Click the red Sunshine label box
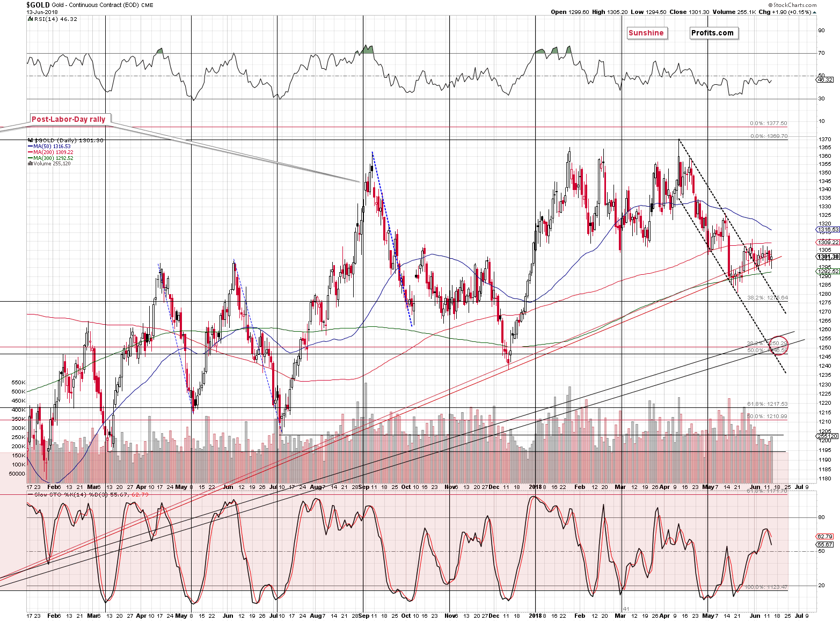The image size is (840, 621). (x=646, y=33)
